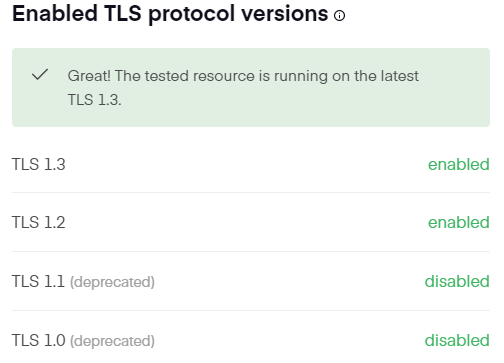Click the checkmark icon in green banner

[x=40, y=74]
